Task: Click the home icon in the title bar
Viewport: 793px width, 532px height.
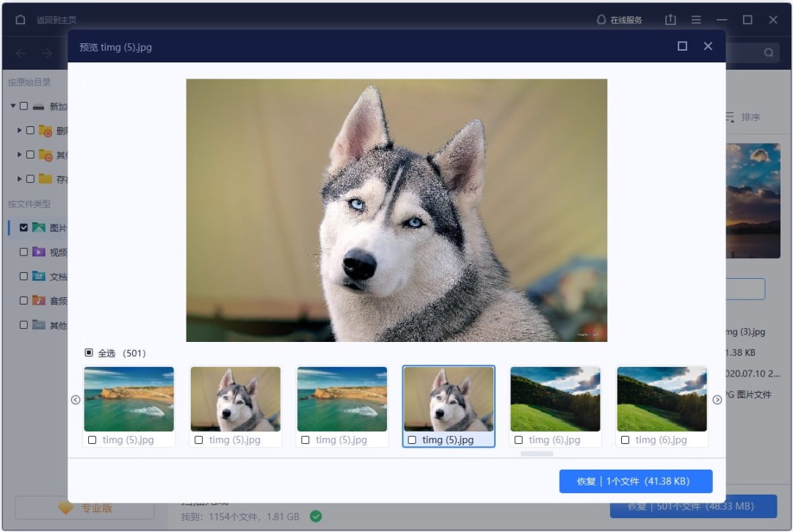Action: 20,20
